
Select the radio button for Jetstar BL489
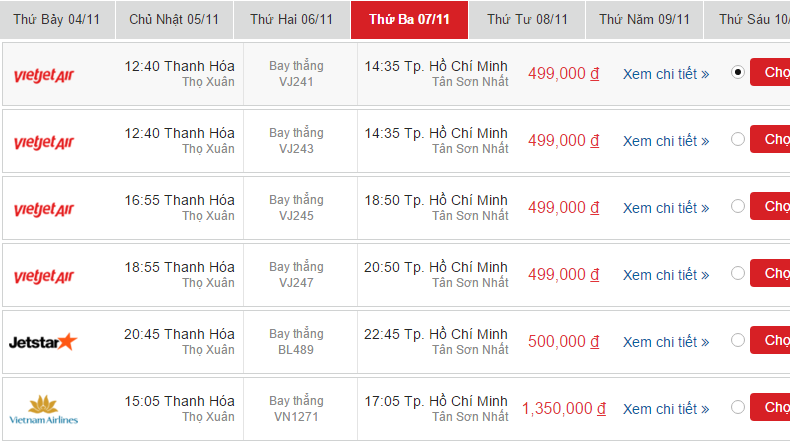738,340
